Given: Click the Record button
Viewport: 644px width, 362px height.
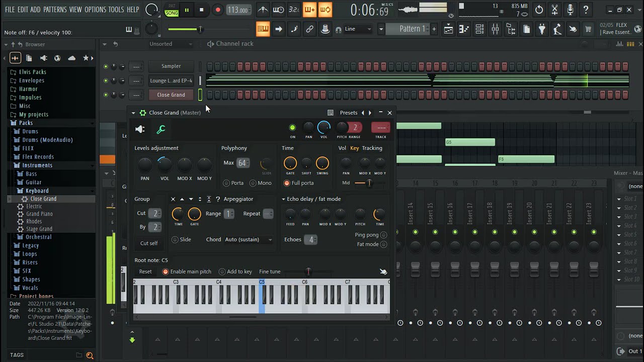Looking at the screenshot, I should [218, 10].
